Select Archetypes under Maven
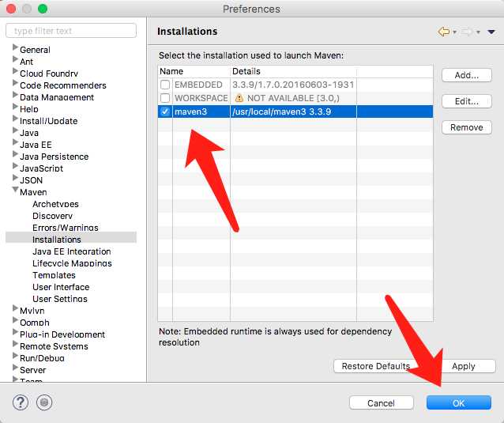Image resolution: width=504 pixels, height=423 pixels. (x=55, y=204)
